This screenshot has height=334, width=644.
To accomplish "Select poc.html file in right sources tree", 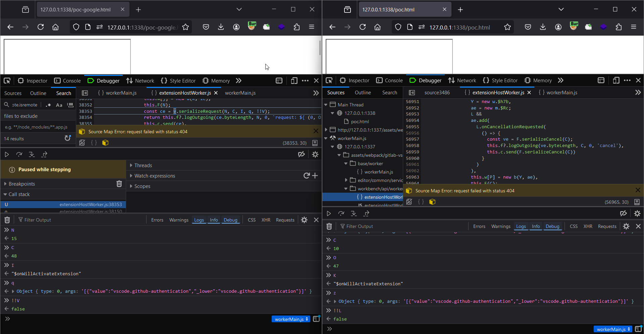I will coord(360,122).
